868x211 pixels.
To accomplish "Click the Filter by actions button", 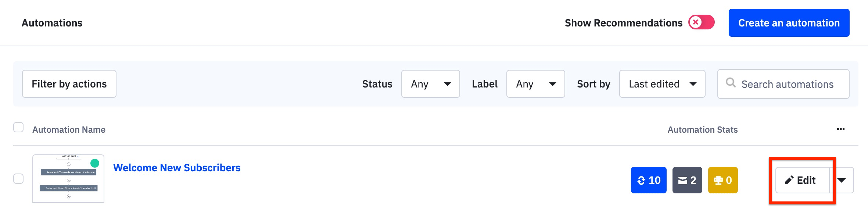I will click(x=69, y=84).
